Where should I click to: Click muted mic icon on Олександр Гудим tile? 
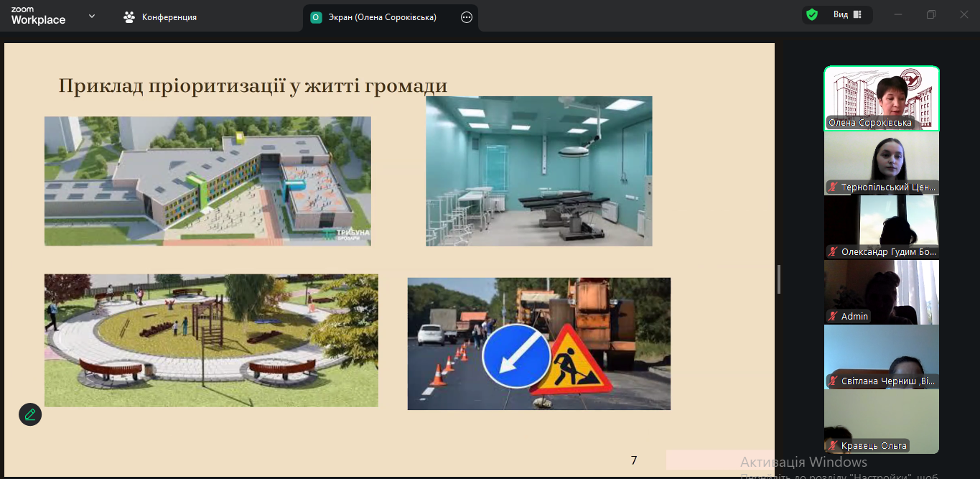click(833, 252)
